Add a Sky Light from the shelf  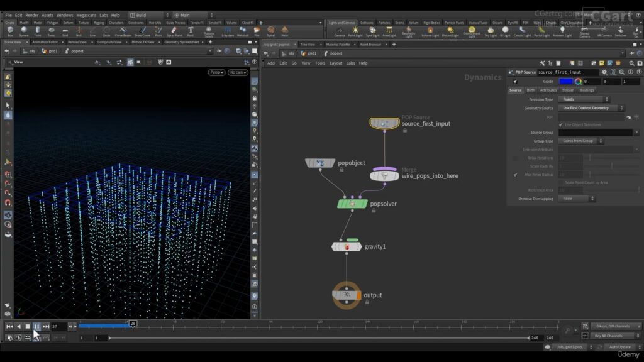[491, 31]
